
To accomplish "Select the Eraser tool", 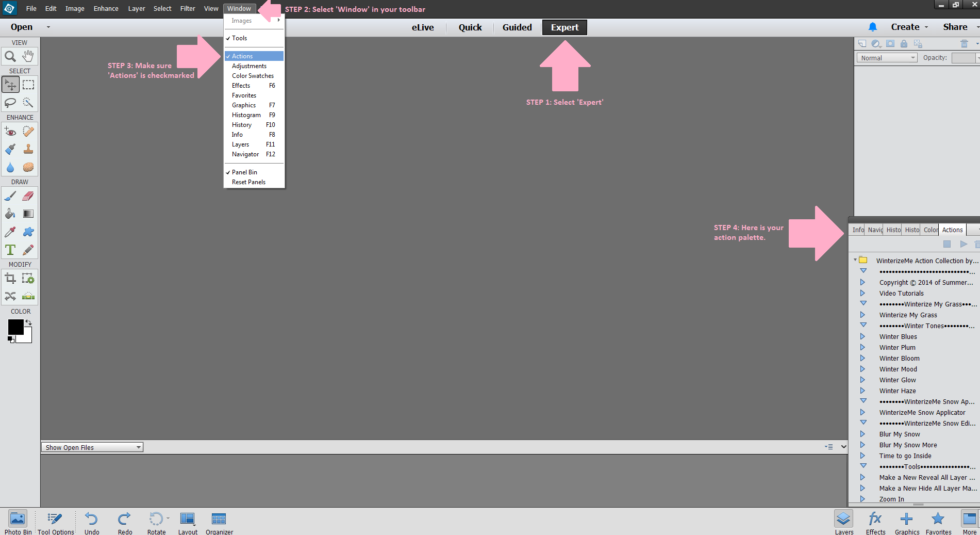I will click(28, 196).
